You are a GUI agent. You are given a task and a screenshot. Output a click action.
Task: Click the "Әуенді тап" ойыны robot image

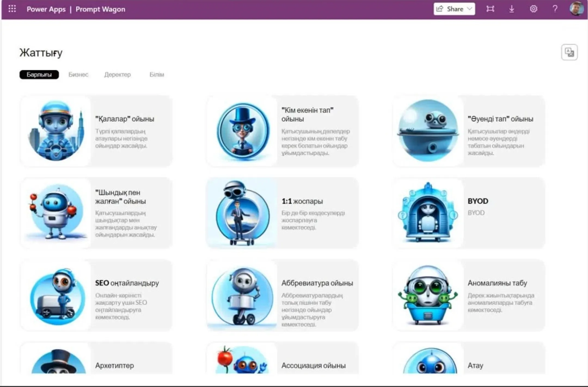point(428,131)
